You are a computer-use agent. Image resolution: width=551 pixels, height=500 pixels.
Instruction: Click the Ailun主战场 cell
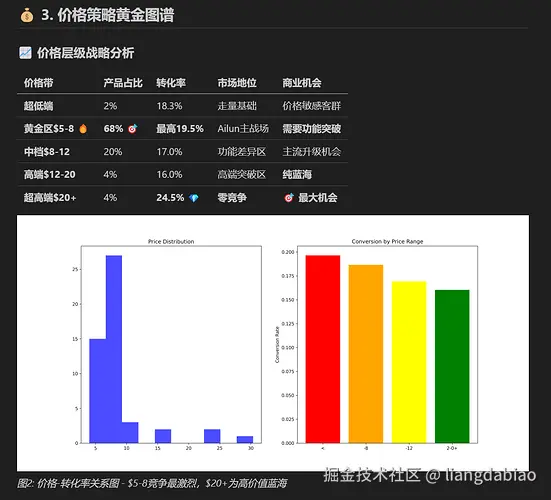(243, 129)
